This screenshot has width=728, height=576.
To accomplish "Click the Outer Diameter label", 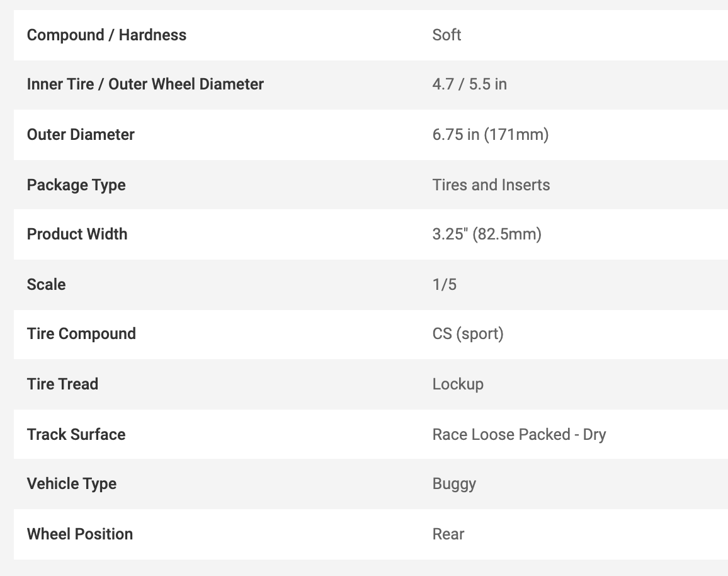I will click(81, 134).
